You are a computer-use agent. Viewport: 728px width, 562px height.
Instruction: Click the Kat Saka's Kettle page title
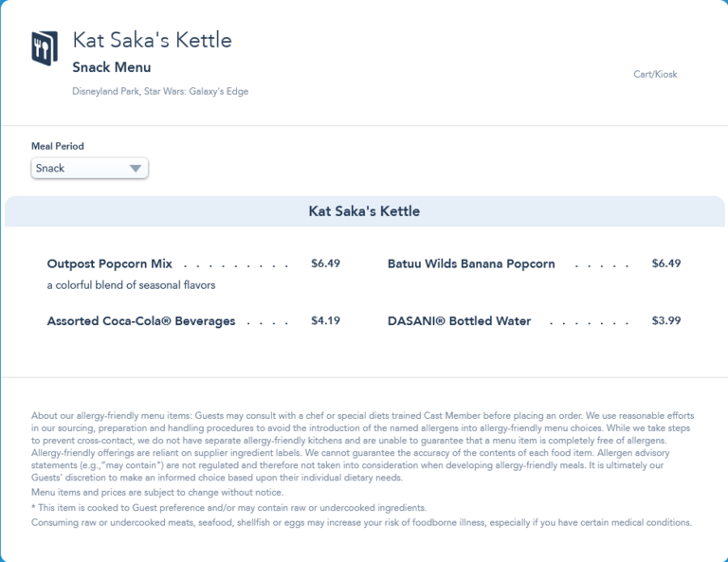point(152,40)
